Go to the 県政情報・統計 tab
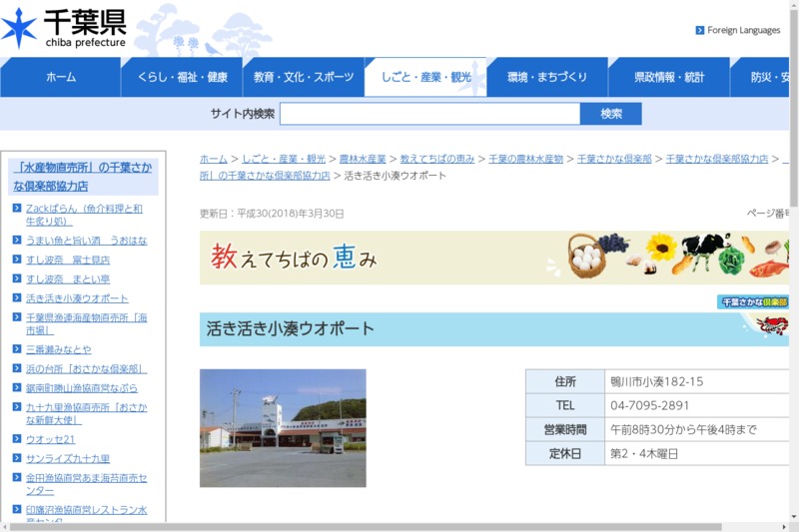Image resolution: width=799 pixels, height=532 pixels. coord(668,77)
